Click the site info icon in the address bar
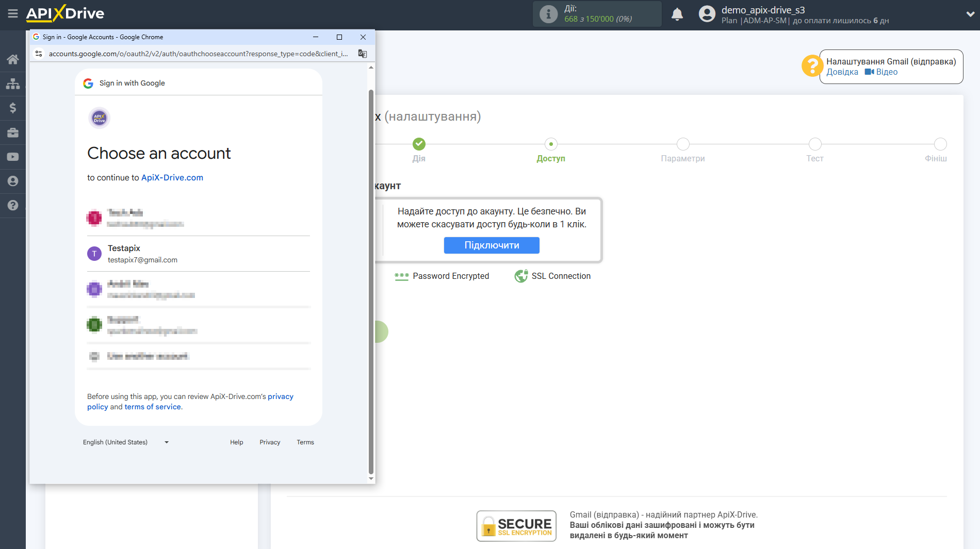Image resolution: width=980 pixels, height=549 pixels. click(39, 54)
